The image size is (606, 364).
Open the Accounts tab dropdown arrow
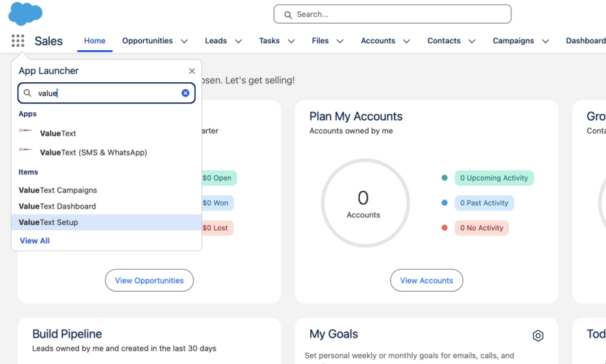(x=407, y=41)
